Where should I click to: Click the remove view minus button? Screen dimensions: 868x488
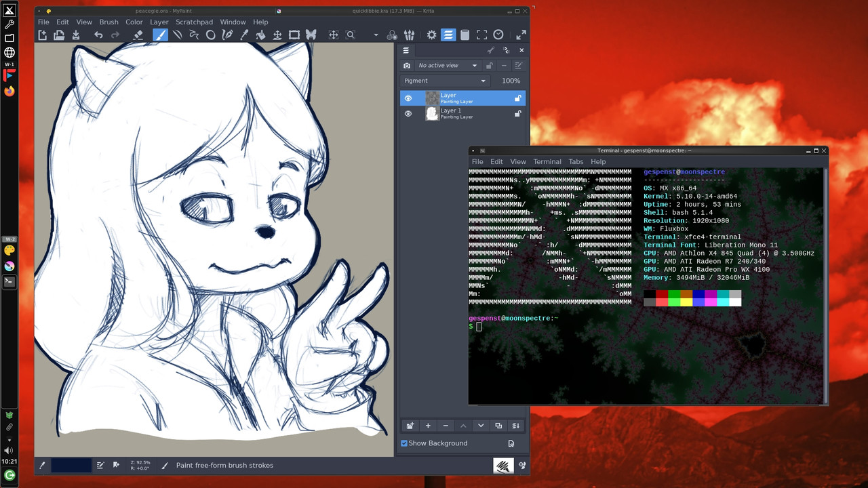(504, 65)
